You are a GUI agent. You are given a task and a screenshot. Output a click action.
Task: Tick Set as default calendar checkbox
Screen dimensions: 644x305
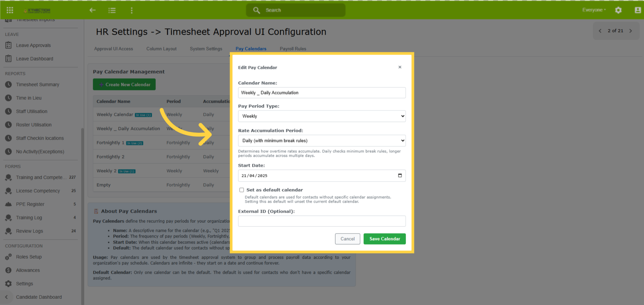pyautogui.click(x=241, y=190)
